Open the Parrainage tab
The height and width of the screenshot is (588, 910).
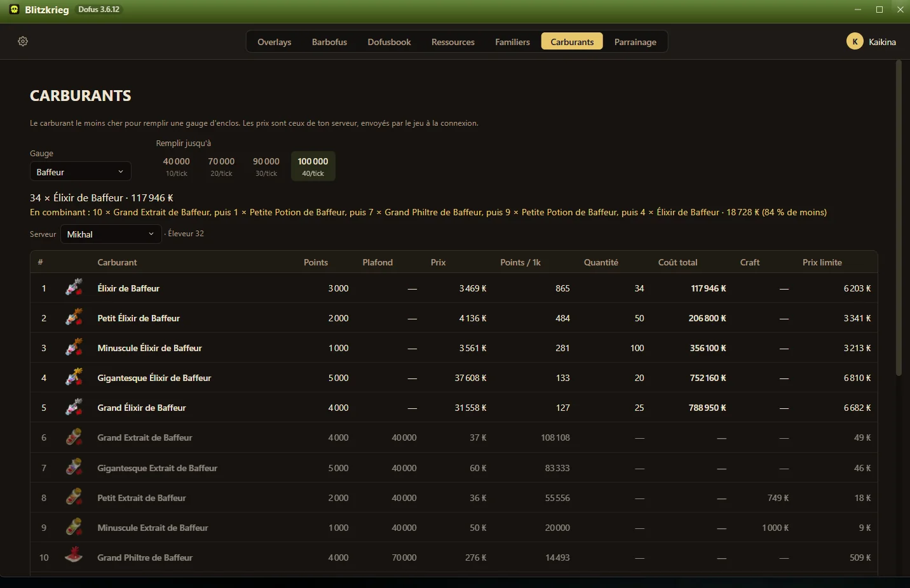coord(635,42)
